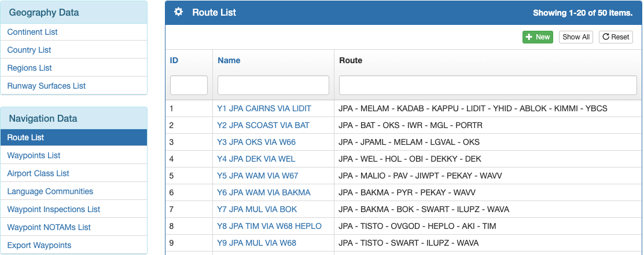Focus the Route filter text box

click(488, 85)
